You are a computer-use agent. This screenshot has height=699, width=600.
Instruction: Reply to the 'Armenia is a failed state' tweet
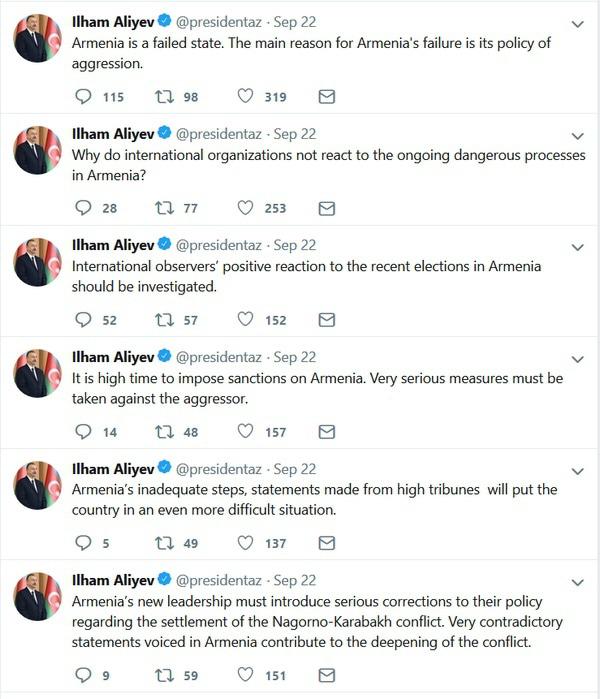point(84,97)
